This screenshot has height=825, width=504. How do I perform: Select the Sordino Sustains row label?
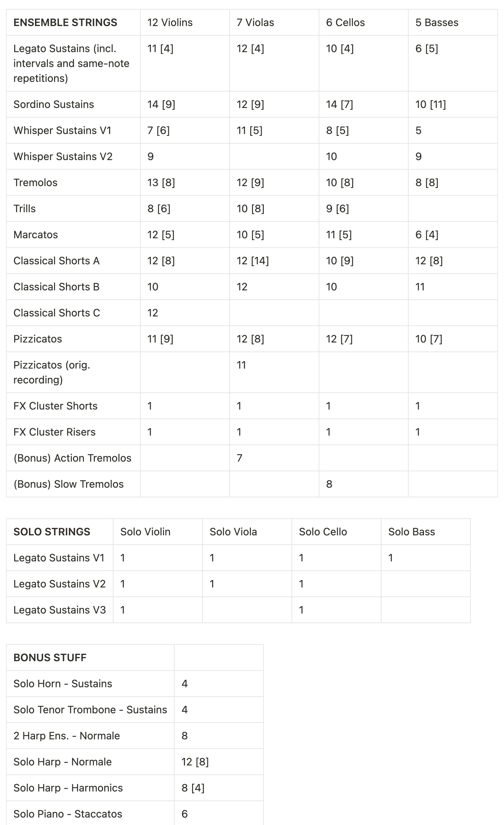[54, 104]
